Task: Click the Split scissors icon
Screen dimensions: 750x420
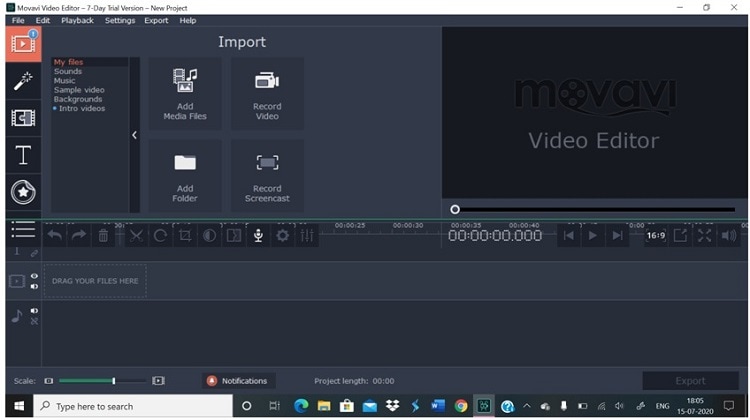Action: [x=136, y=235]
